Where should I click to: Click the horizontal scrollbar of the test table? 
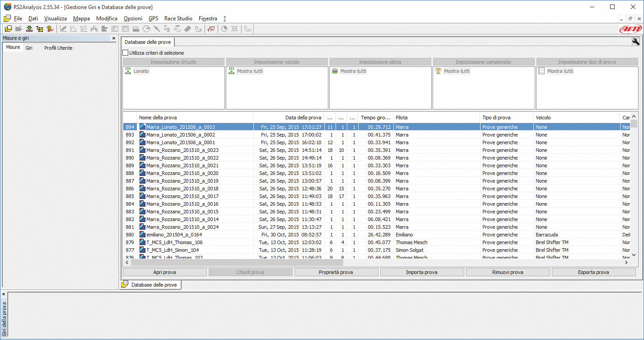(x=237, y=262)
